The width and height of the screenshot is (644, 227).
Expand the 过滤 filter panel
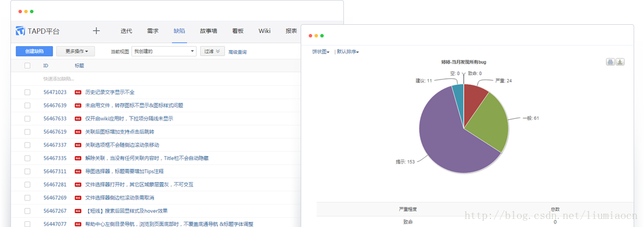212,51
